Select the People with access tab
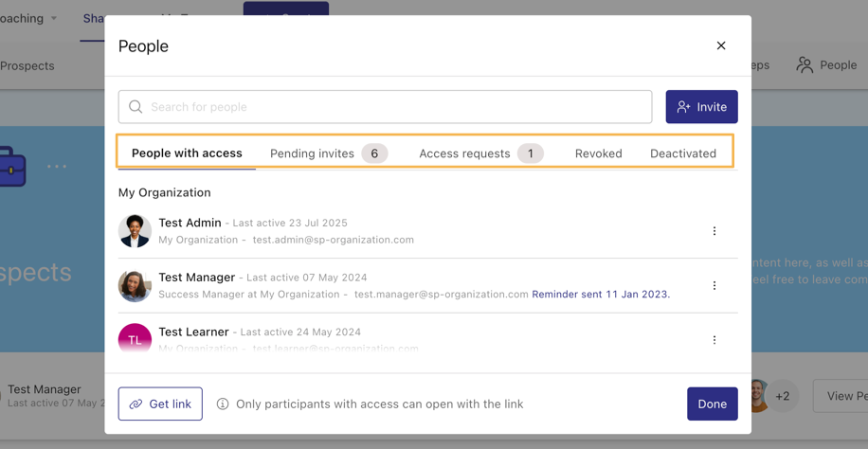Image resolution: width=868 pixels, height=449 pixels. click(x=187, y=153)
